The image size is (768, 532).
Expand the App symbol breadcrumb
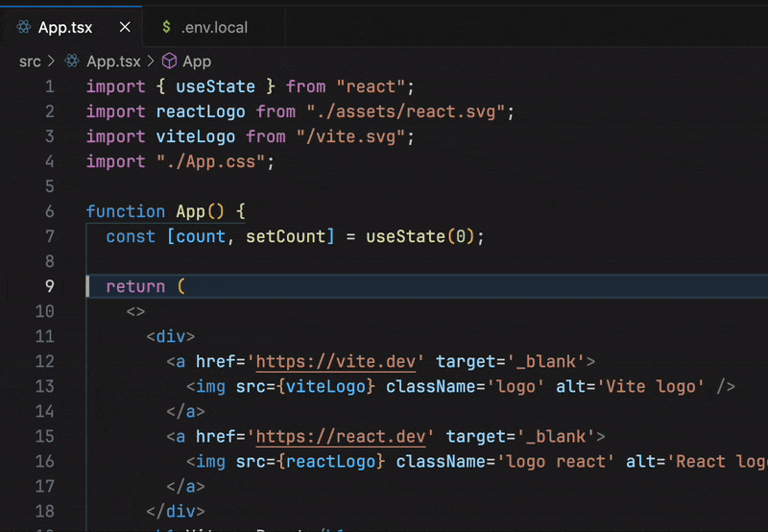(197, 61)
